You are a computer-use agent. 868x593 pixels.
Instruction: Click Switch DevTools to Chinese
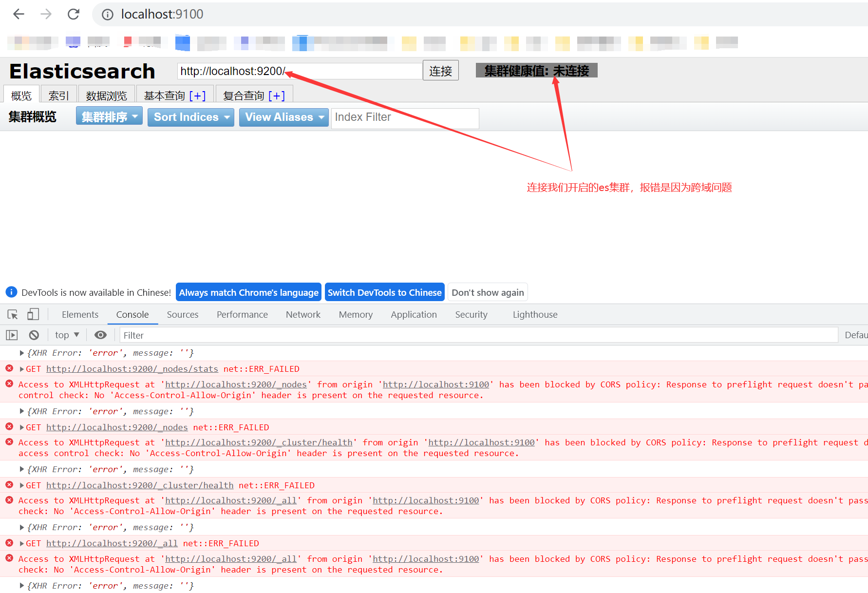pyautogui.click(x=384, y=292)
